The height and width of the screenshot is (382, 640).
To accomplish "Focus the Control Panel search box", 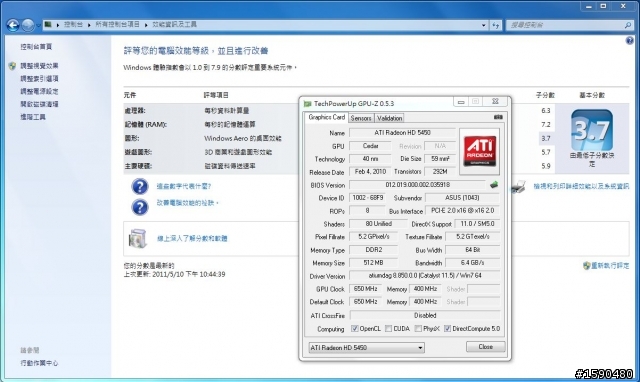I will [565, 25].
